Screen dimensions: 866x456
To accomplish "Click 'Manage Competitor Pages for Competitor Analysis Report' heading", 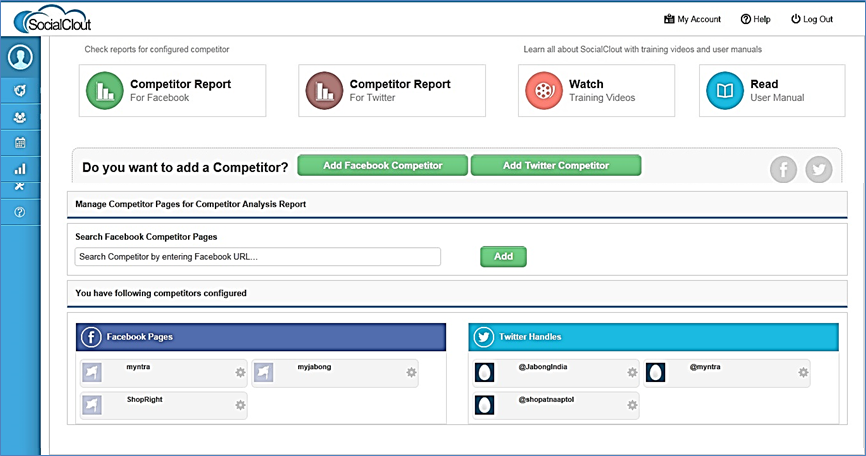I will [x=191, y=204].
